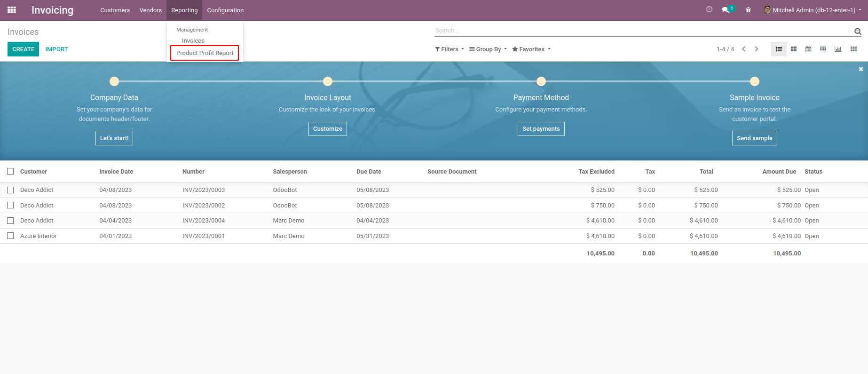Click Azure Interior customer cell
Screen dimensions: 868x374
pyautogui.click(x=39, y=236)
